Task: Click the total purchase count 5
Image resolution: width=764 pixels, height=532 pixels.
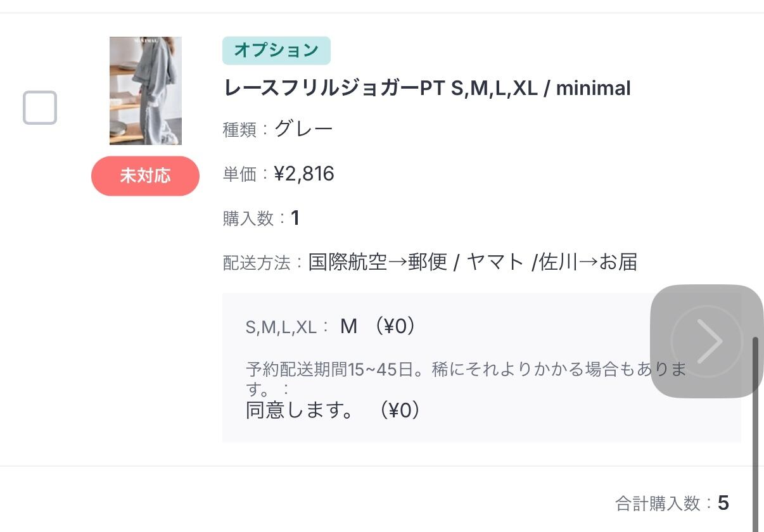Action: [x=723, y=503]
